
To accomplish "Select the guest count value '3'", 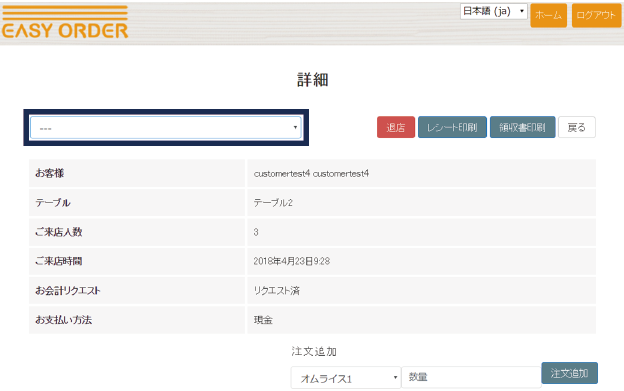I will click(256, 232).
